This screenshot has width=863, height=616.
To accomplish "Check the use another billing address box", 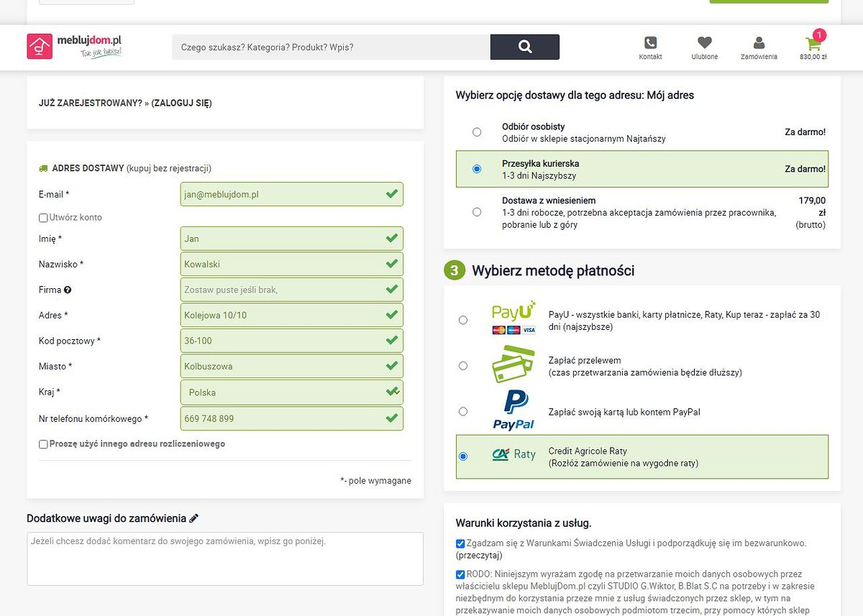I will 43,444.
